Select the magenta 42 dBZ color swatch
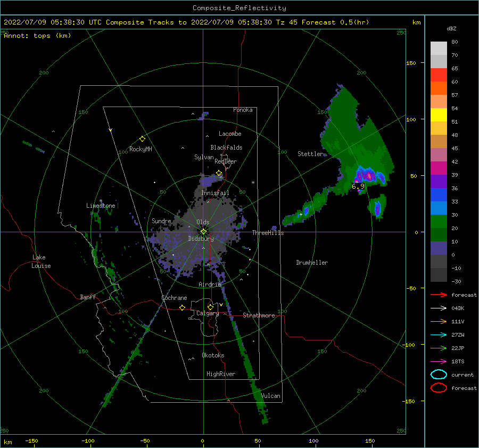The height and width of the screenshot is (448, 479). click(x=439, y=168)
